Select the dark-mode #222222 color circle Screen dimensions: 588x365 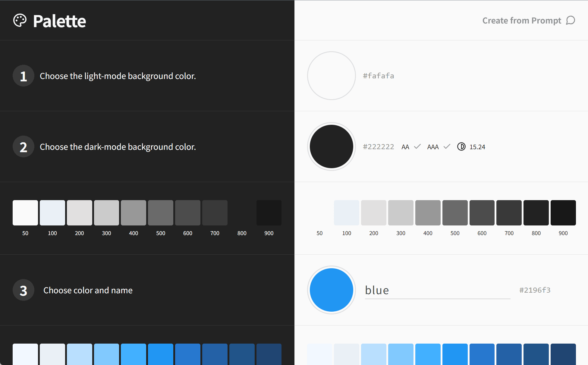[x=331, y=146]
